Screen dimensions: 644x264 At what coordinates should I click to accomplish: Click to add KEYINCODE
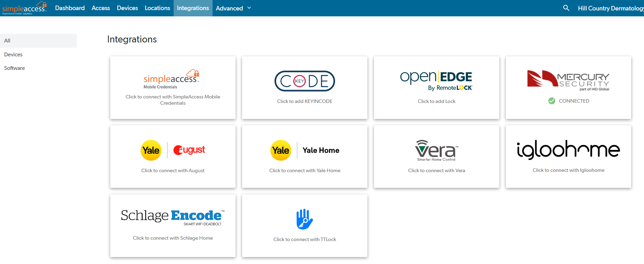[305, 101]
